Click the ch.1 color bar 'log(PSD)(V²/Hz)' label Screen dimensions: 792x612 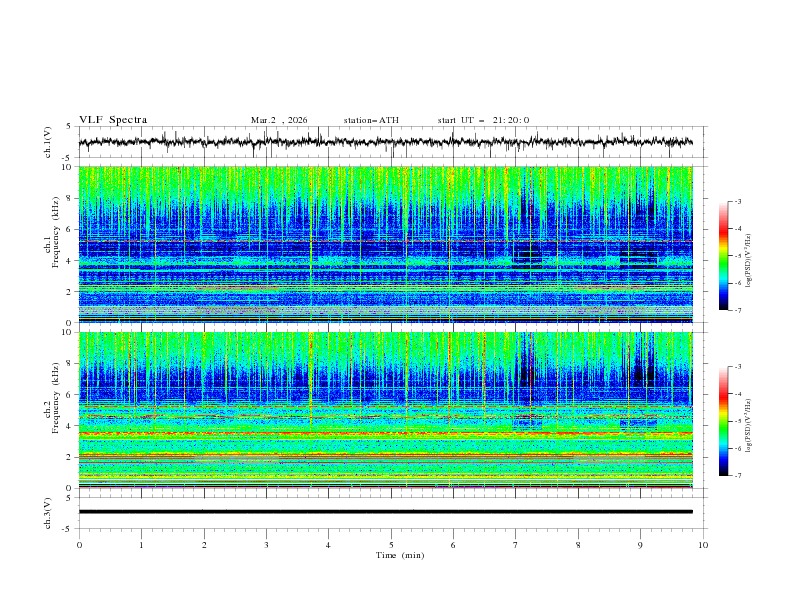(x=748, y=261)
